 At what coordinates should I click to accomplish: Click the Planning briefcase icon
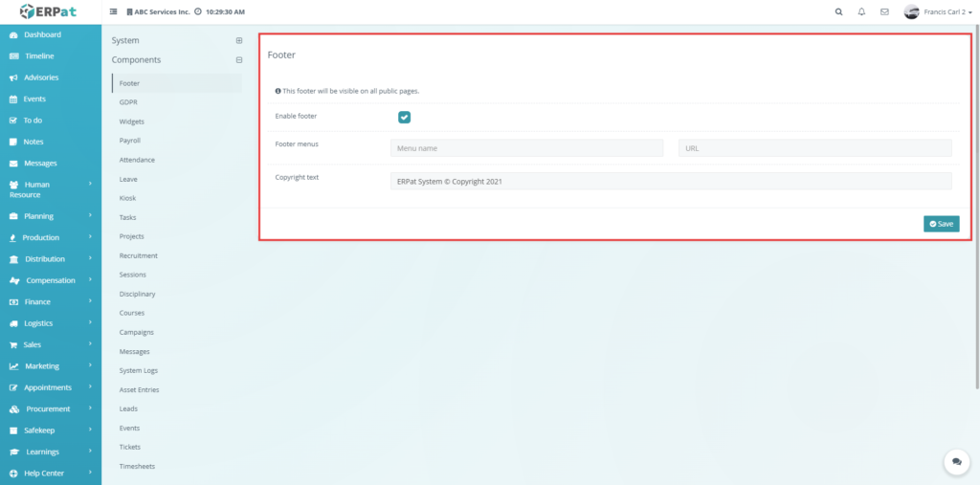(13, 216)
